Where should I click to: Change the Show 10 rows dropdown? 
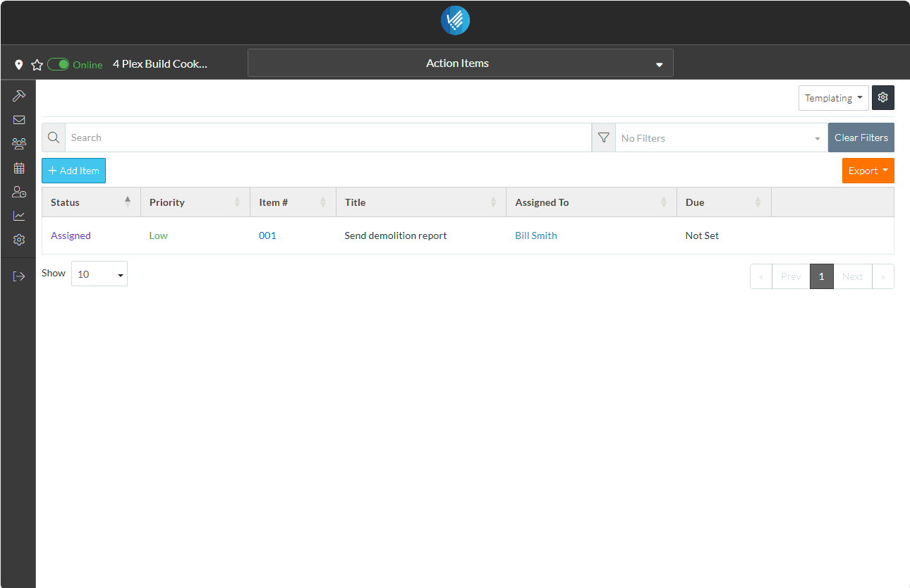click(x=99, y=274)
